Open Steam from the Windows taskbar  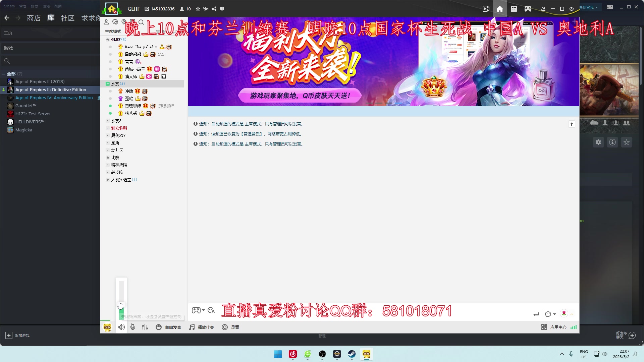pyautogui.click(x=352, y=354)
